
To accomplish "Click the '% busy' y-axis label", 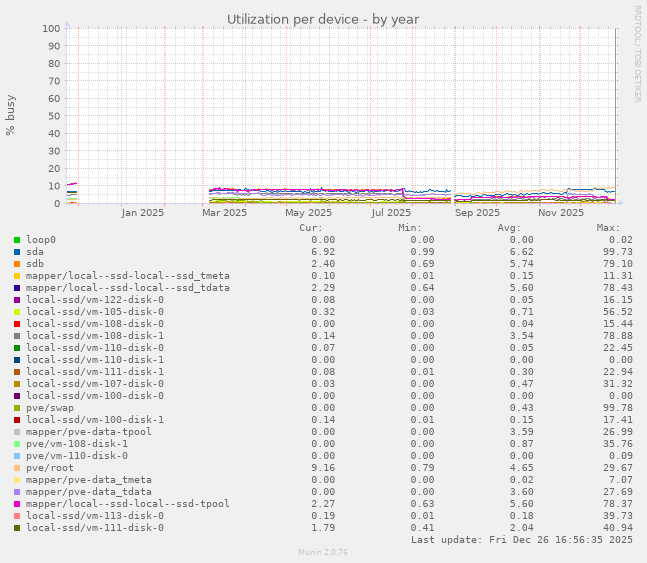I will [x=10, y=115].
